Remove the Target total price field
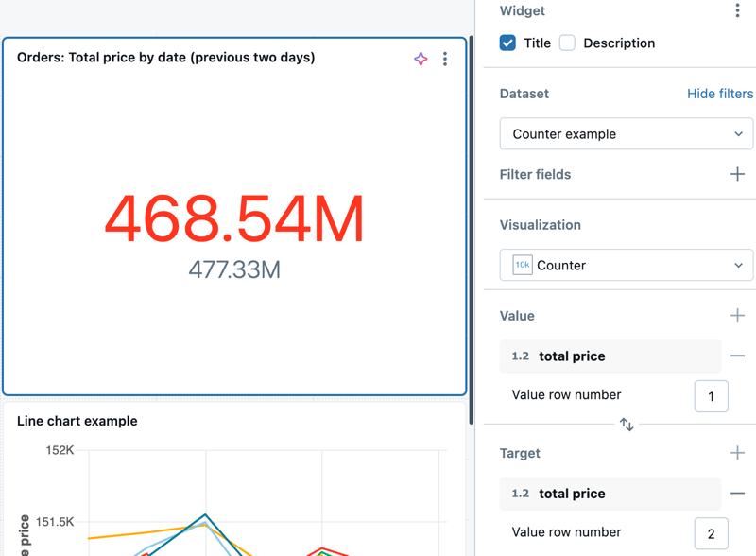The height and width of the screenshot is (556, 756). [737, 494]
